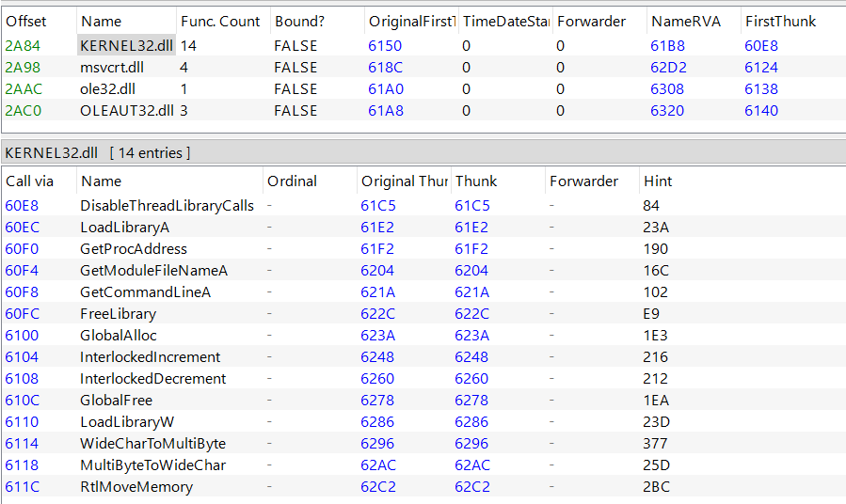Select the OLEAUT32.dll library entry
The width and height of the screenshot is (846, 504).
click(127, 111)
